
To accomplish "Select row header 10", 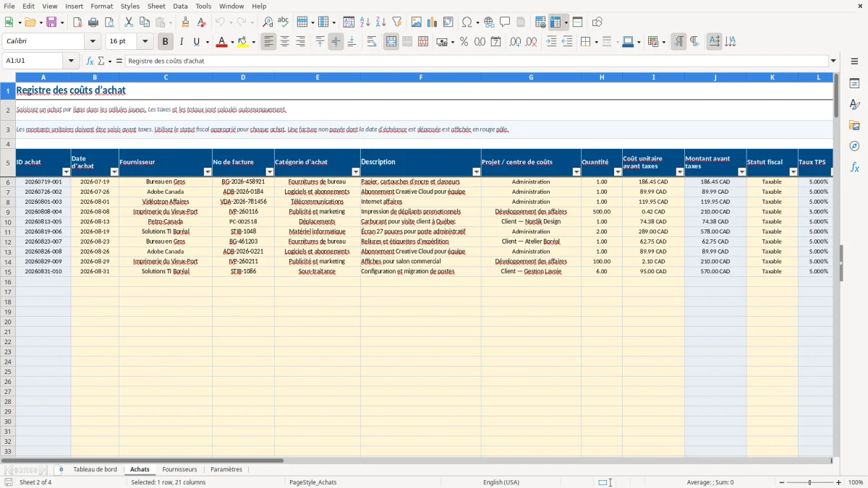I will tap(8, 222).
